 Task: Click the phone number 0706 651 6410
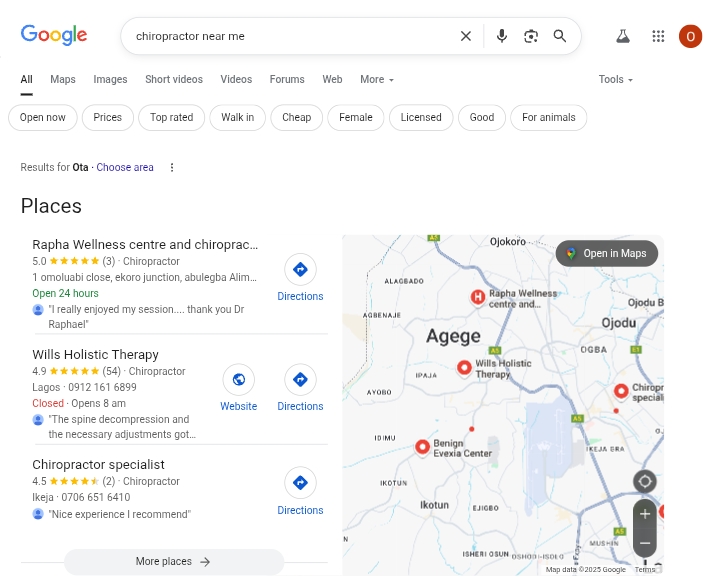[96, 498]
